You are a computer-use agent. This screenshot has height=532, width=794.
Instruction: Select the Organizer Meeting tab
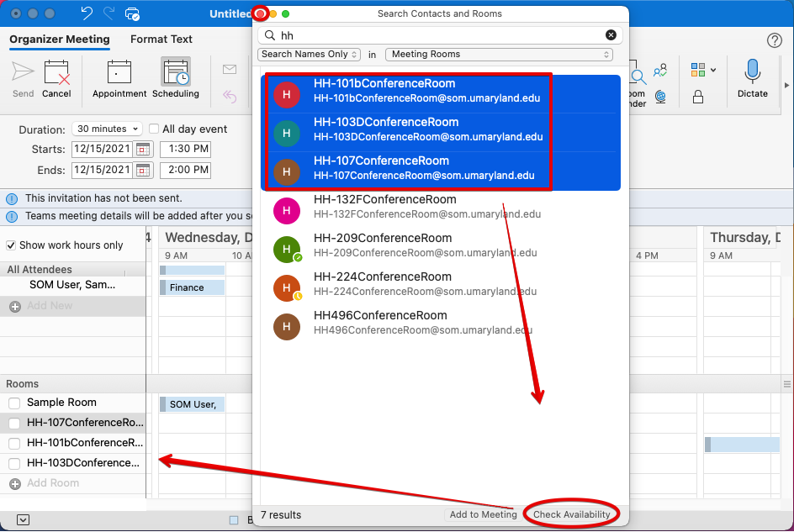(x=60, y=40)
